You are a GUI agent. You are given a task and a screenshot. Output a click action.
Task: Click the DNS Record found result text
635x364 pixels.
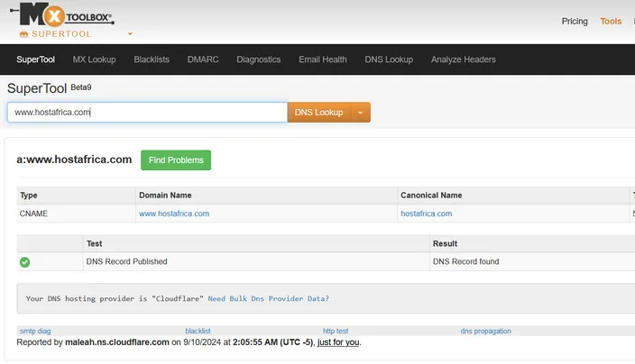pyautogui.click(x=465, y=261)
